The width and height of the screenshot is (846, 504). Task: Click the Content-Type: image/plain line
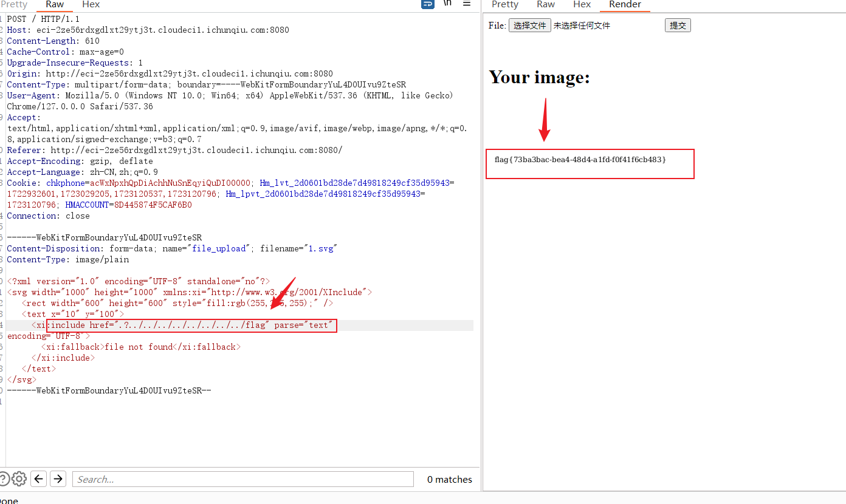point(68,259)
